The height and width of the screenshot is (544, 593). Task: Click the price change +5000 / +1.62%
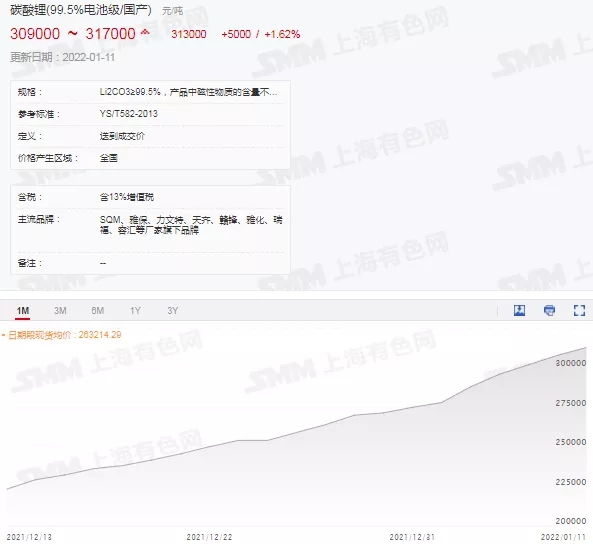261,34
